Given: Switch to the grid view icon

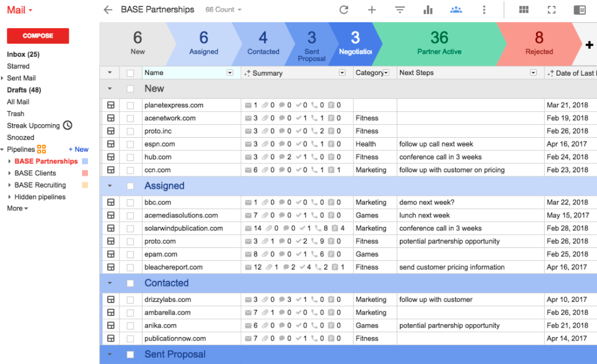Looking at the screenshot, I should coord(524,10).
